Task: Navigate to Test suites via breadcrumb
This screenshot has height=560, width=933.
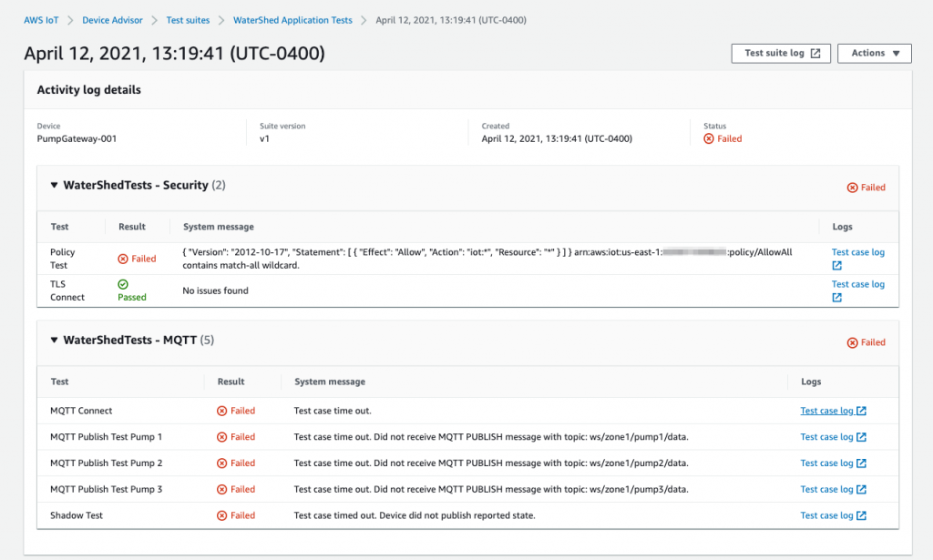Action: (x=188, y=19)
